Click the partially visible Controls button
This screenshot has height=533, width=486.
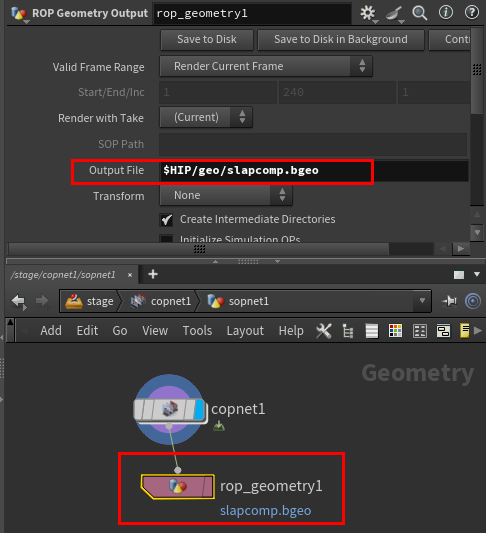click(450, 39)
